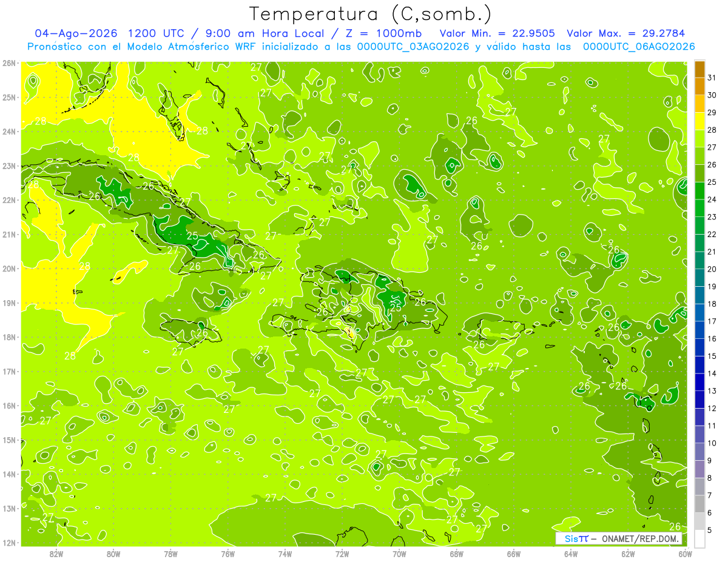Screen dimensions: 728x562
Task: Click the "22N" latitude axis label
Action: 9,200
